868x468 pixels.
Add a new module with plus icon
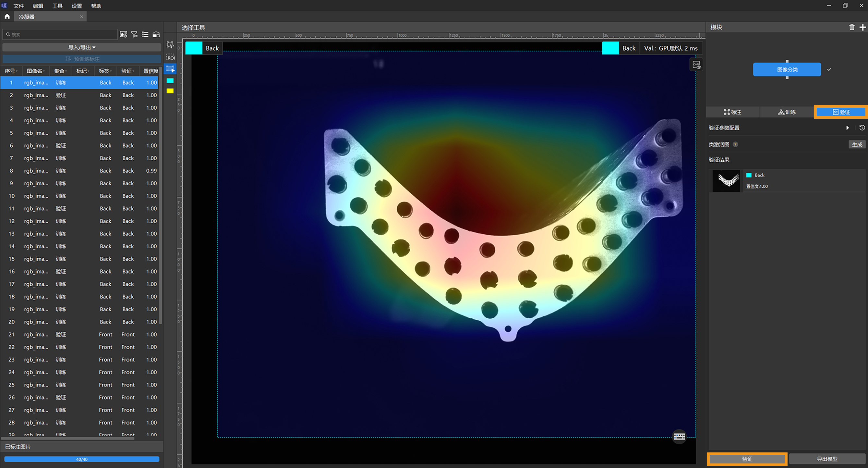pyautogui.click(x=862, y=27)
